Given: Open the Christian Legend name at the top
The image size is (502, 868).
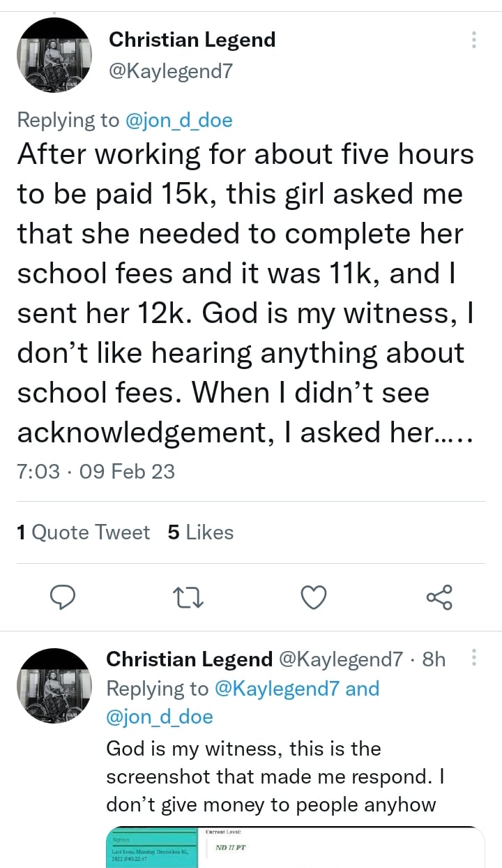Looking at the screenshot, I should pos(192,40).
